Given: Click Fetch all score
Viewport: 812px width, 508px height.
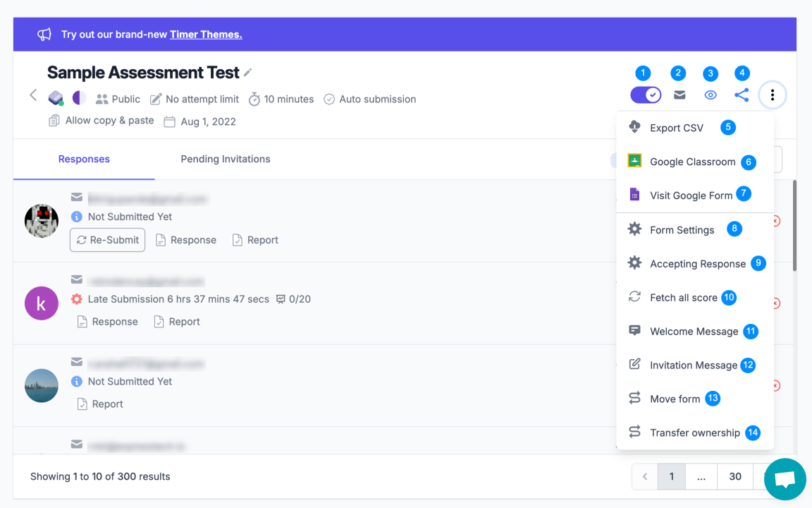Looking at the screenshot, I should point(680,297).
